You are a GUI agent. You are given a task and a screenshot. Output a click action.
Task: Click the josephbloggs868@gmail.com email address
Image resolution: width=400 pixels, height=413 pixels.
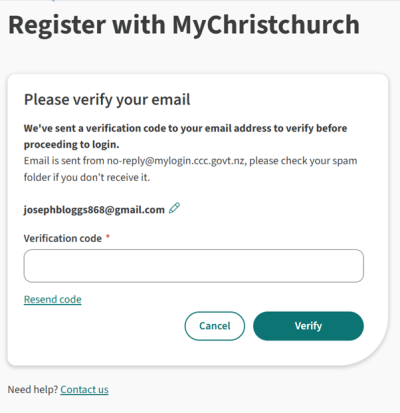94,210
